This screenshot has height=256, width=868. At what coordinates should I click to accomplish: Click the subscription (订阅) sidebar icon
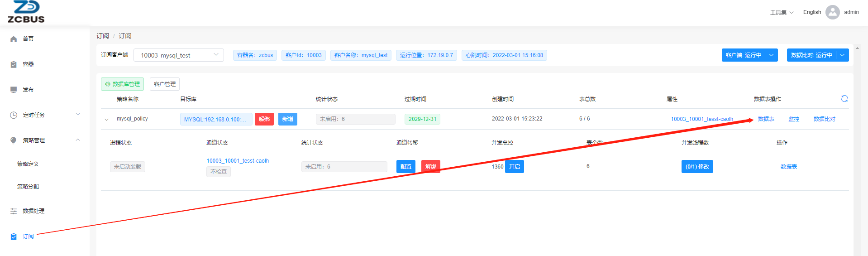(x=14, y=237)
